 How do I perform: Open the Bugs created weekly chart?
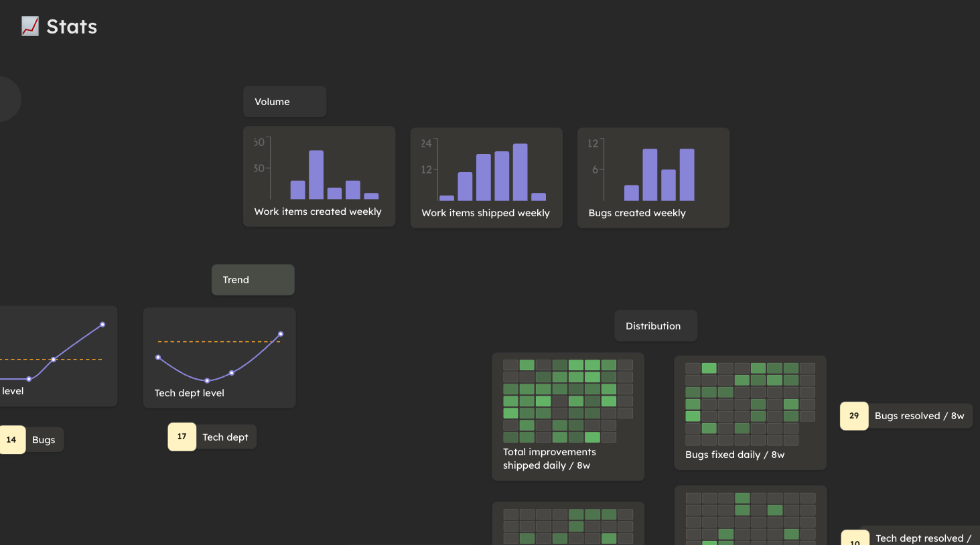[x=653, y=178]
